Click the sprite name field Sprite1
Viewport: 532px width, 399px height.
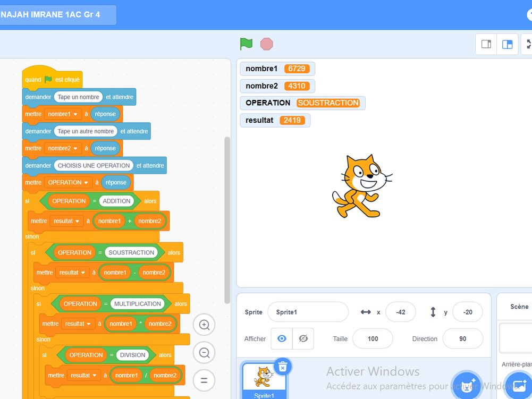pos(308,312)
